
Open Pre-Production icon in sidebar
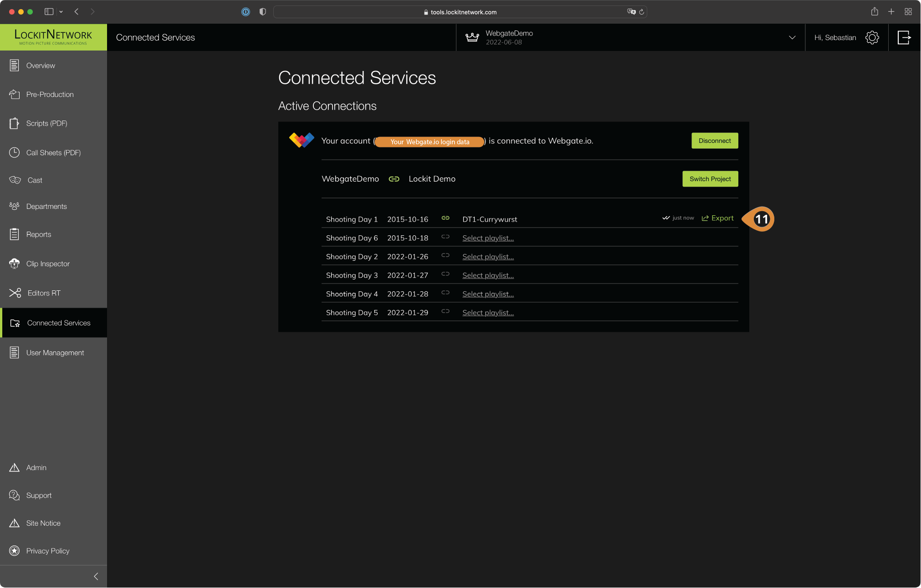(x=15, y=94)
